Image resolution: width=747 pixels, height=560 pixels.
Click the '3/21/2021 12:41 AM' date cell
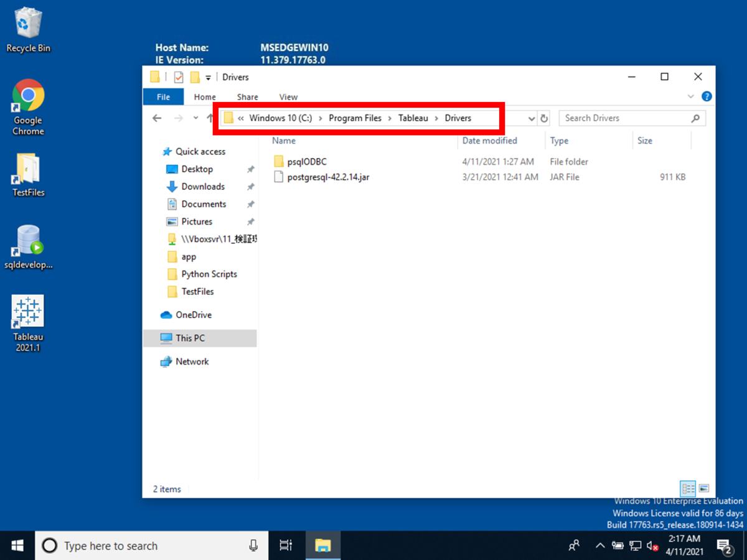click(500, 177)
